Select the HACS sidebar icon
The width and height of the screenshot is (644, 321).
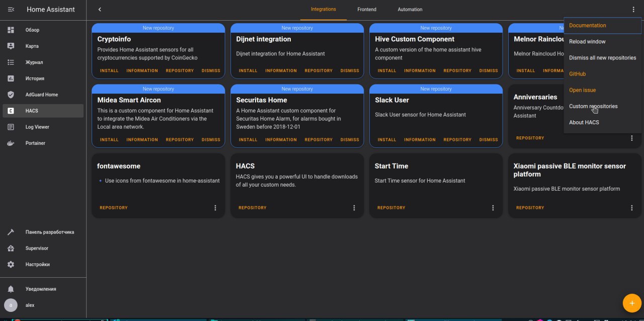point(11,111)
